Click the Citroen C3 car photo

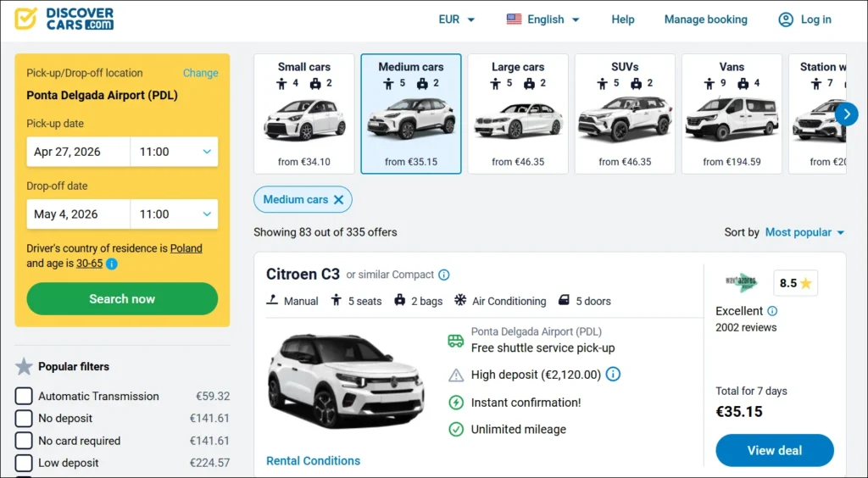(346, 381)
